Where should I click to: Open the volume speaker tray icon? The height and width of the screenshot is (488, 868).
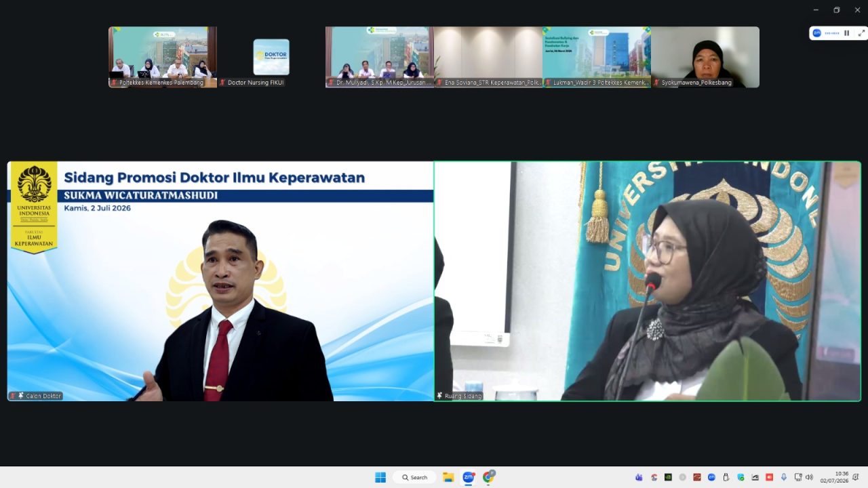[x=809, y=477]
